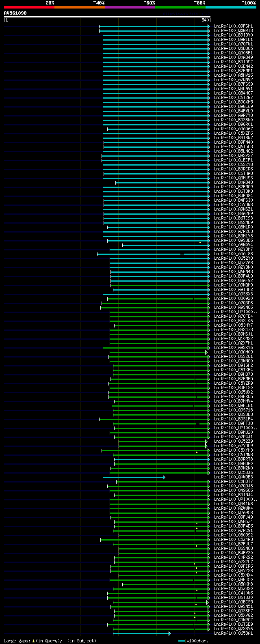Select label UniRef100_O80920
The width and height of the screenshot is (260, 644).
click(x=233, y=299)
